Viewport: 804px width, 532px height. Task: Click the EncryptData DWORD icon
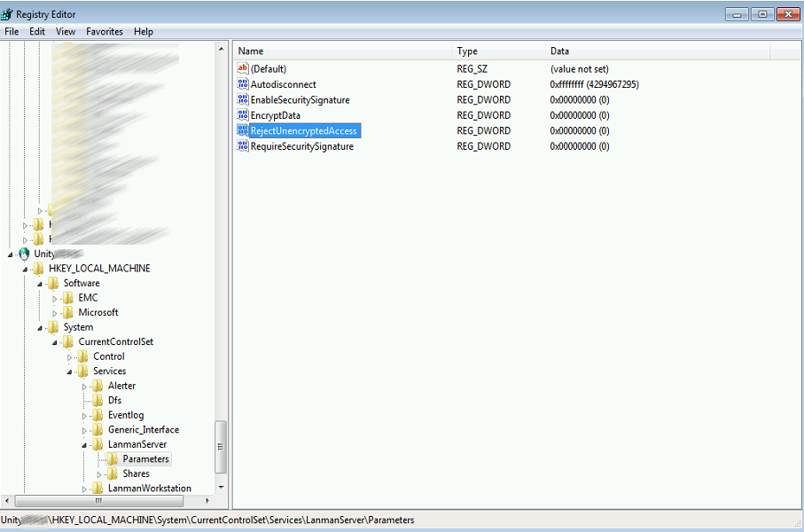pyautogui.click(x=243, y=114)
